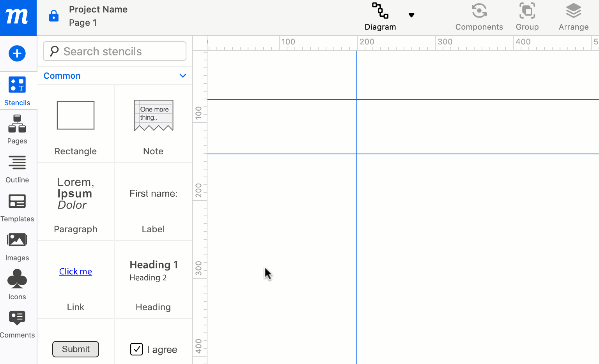
Task: Open the Icons library panel
Action: click(x=17, y=285)
